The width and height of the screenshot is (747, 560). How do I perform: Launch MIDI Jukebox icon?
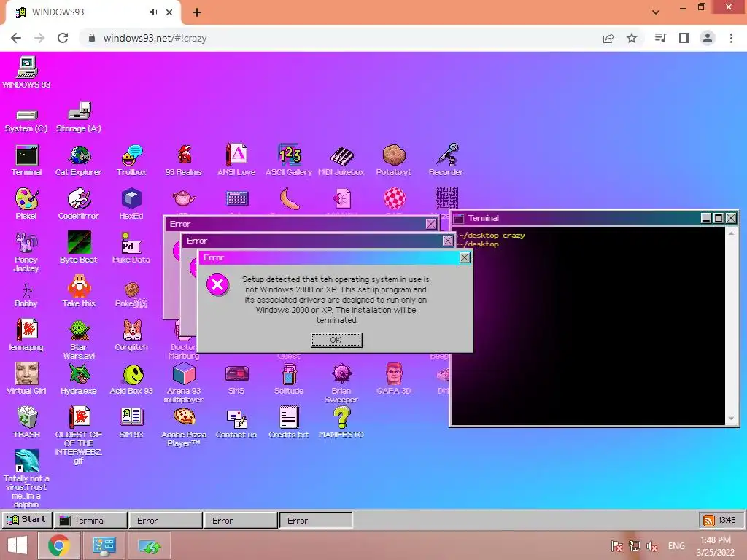click(341, 160)
